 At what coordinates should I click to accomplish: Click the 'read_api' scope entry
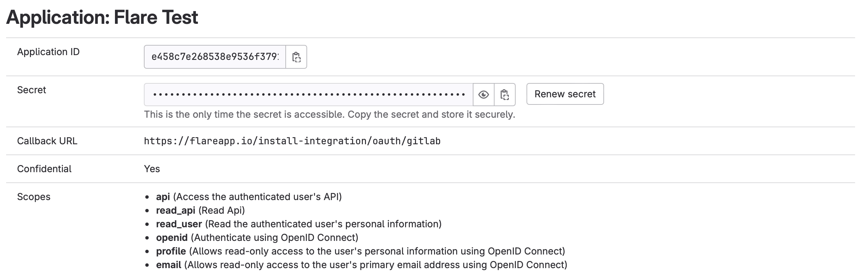pyautogui.click(x=200, y=210)
